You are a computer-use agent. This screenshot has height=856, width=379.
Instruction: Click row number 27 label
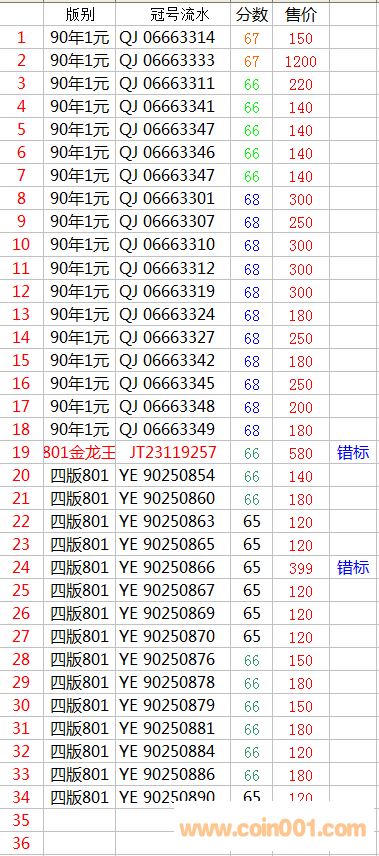tap(21, 637)
